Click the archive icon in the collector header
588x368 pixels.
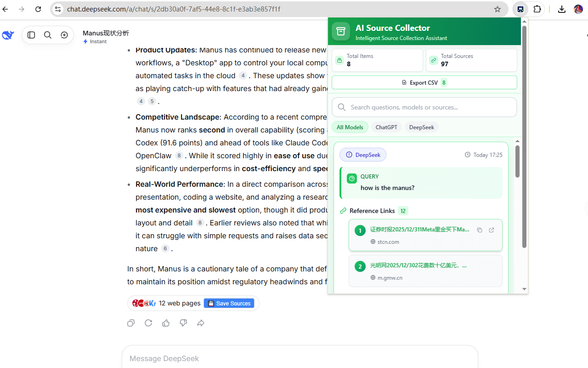click(341, 31)
